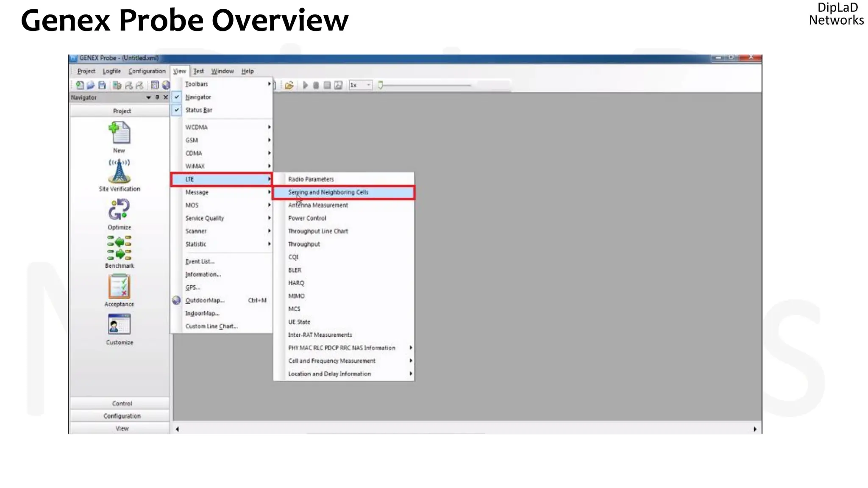Click the Optimize icon in Navigator

tap(119, 210)
